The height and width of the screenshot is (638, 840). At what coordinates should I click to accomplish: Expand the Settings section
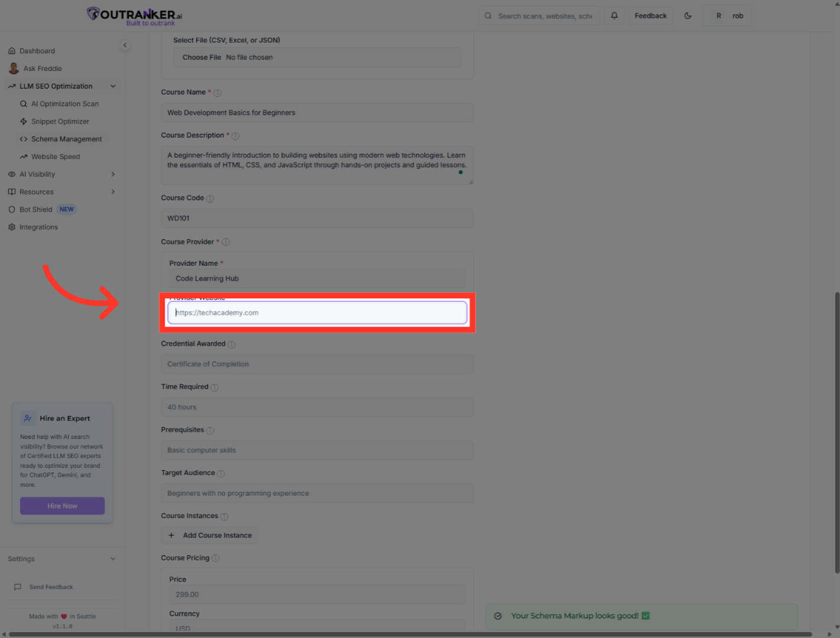point(113,558)
